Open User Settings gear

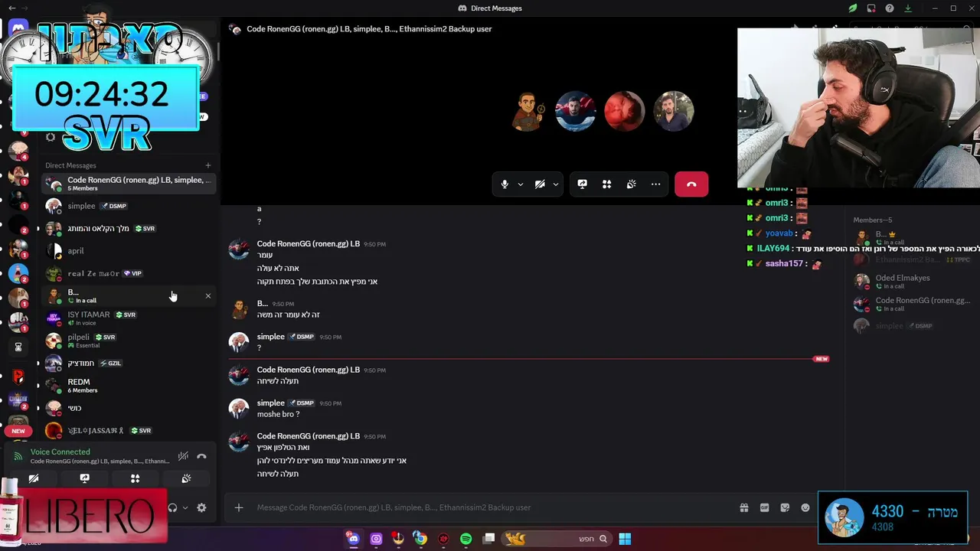pyautogui.click(x=201, y=507)
